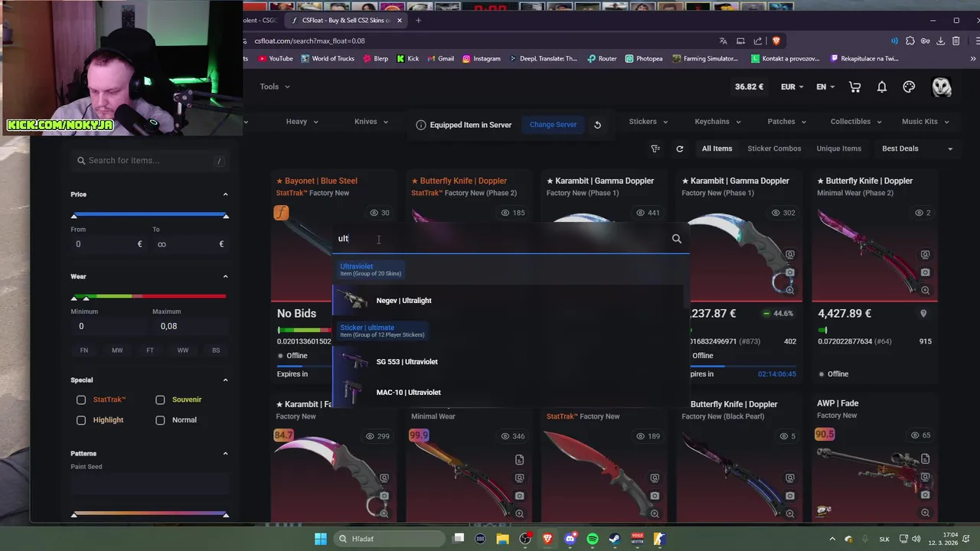
Task: Enable the Highlight checkbox
Action: click(x=81, y=420)
